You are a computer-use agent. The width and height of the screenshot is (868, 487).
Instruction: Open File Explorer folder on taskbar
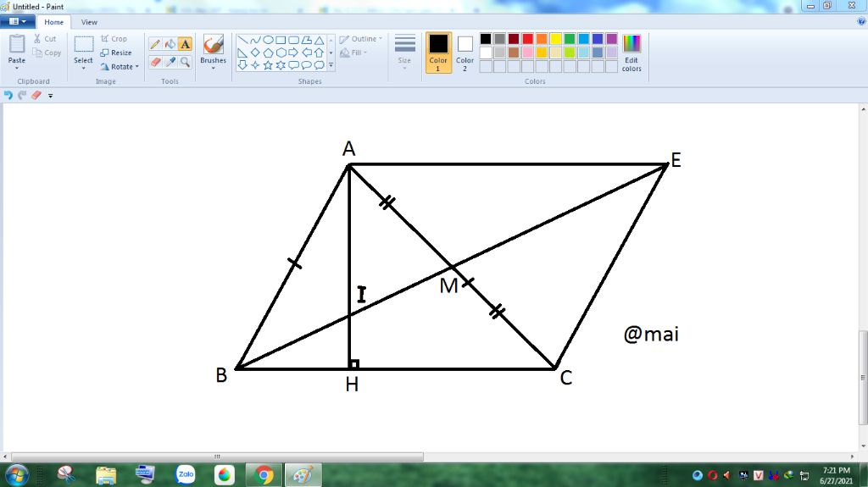point(106,475)
